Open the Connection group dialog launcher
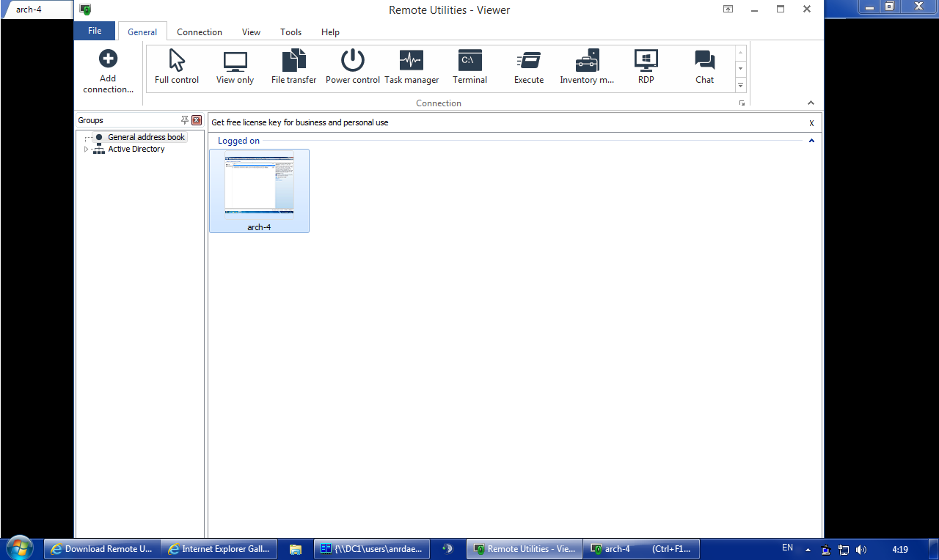The width and height of the screenshot is (939, 560). tap(742, 103)
